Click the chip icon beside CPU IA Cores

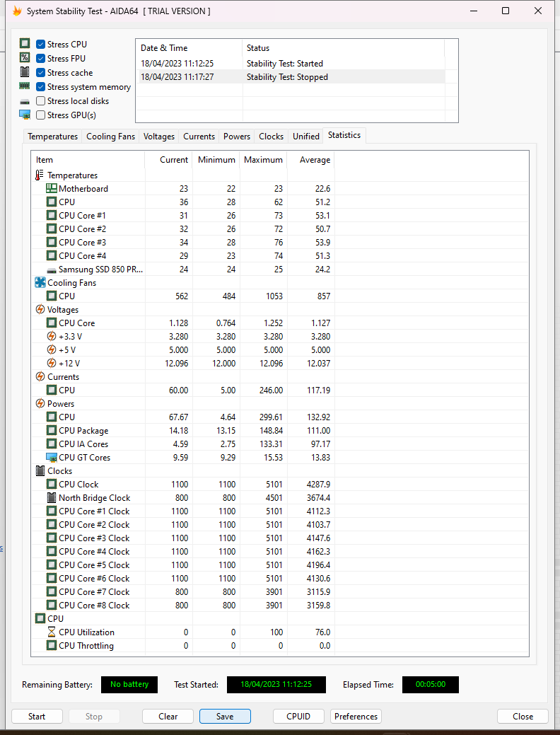tap(52, 444)
